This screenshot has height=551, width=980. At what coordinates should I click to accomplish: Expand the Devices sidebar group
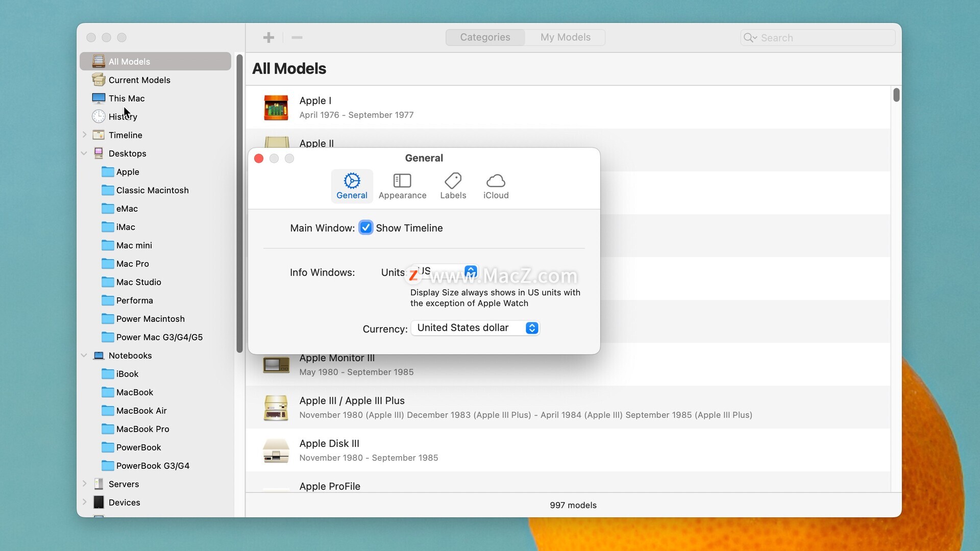(84, 502)
